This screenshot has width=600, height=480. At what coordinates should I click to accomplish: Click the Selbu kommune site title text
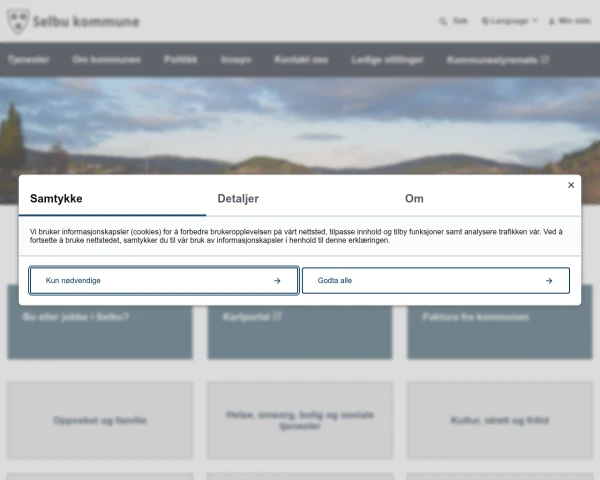[x=86, y=21]
